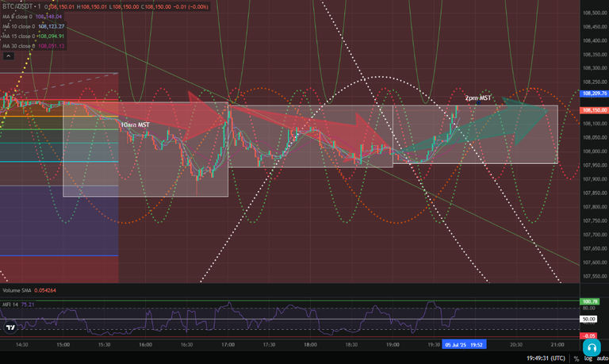Viewport: 609px width, 364px height.
Task: Click the green 100.78 MFI scale label
Action: (x=590, y=302)
